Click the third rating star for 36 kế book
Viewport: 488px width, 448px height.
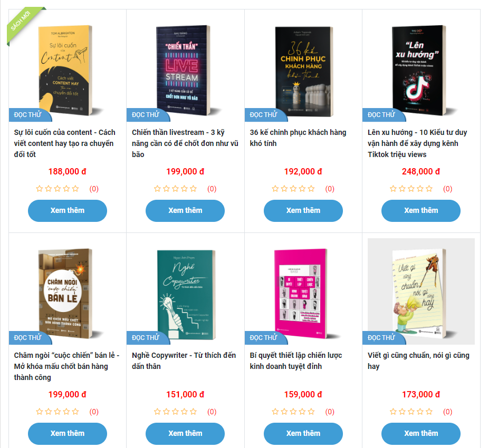coord(293,188)
